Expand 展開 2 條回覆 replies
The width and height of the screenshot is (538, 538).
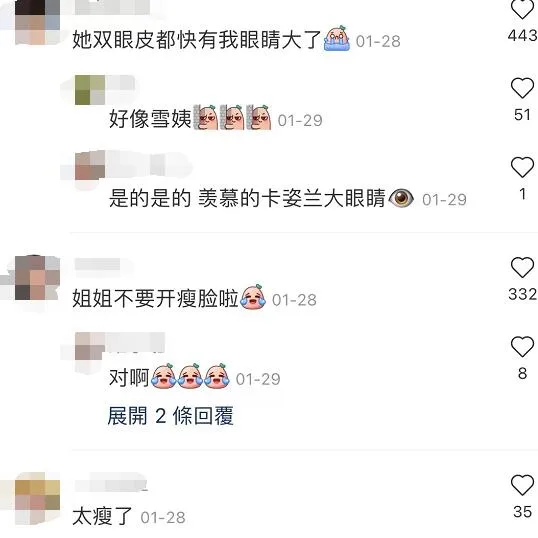(x=170, y=416)
